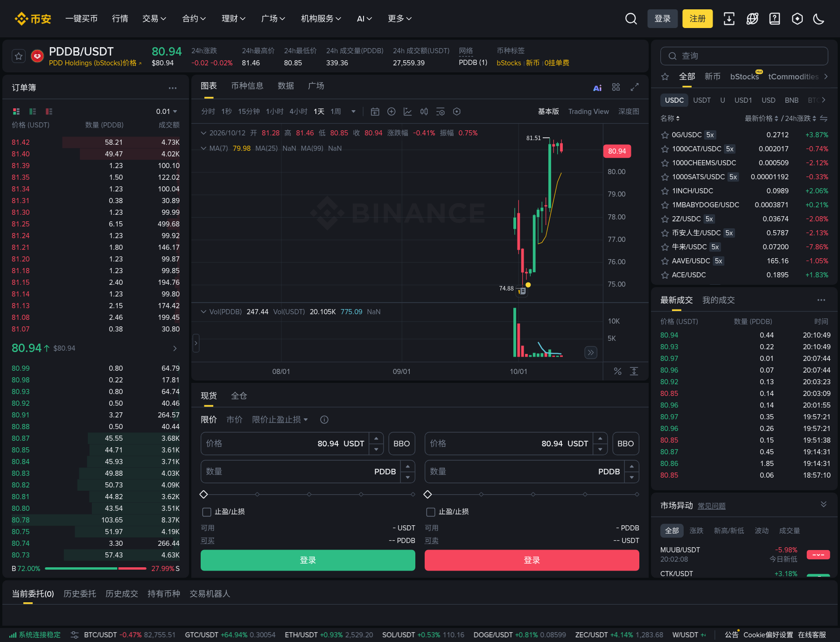Switch to the 全仓 margin tab
The height and width of the screenshot is (642, 840).
[239, 396]
